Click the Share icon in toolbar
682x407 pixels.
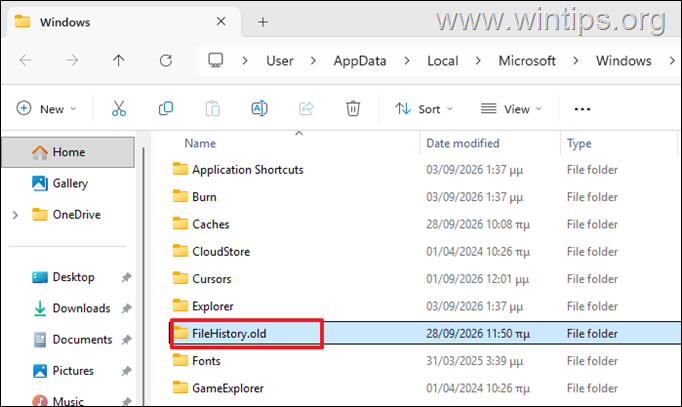click(306, 108)
